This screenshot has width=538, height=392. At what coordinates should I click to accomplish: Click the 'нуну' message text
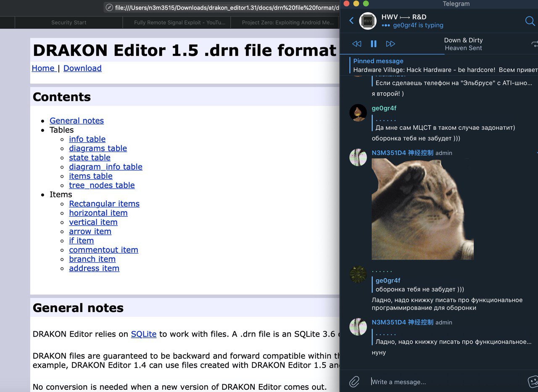(x=379, y=353)
